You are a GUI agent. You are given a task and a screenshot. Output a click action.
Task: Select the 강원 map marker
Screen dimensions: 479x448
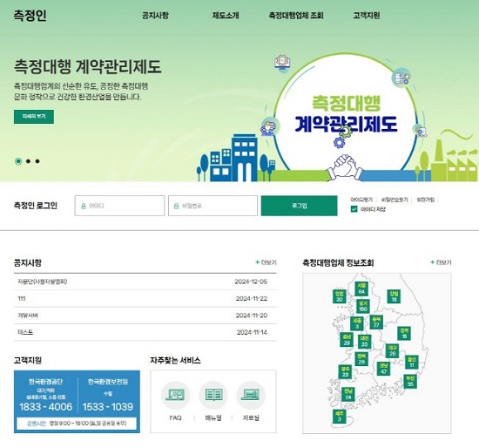394,296
